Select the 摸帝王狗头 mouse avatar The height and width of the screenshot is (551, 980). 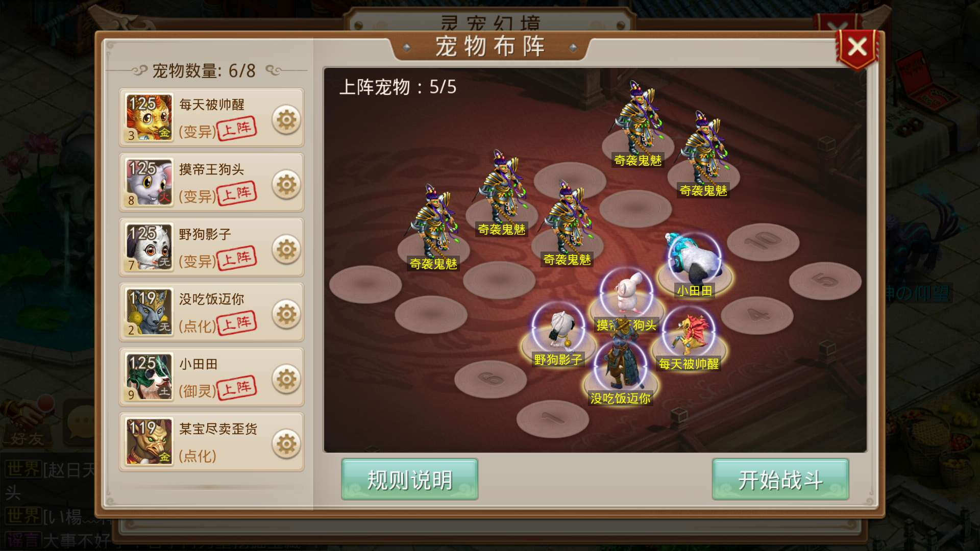pyautogui.click(x=149, y=182)
